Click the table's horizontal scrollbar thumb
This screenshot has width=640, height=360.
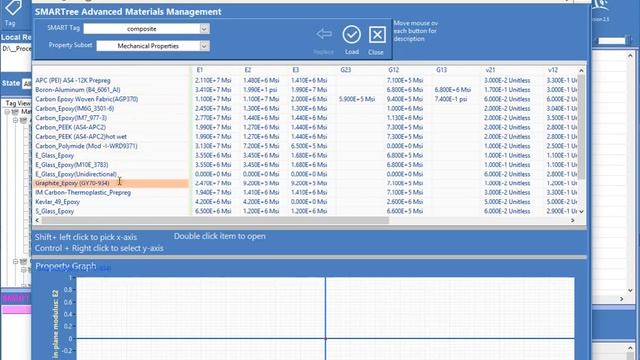click(215, 220)
